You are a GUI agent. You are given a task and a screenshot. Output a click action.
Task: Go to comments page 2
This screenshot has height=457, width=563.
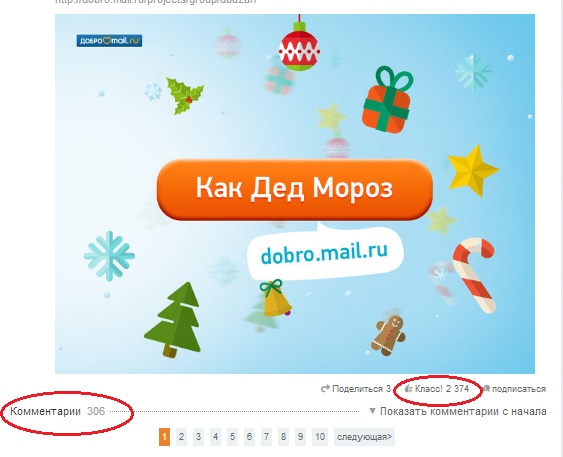(181, 437)
